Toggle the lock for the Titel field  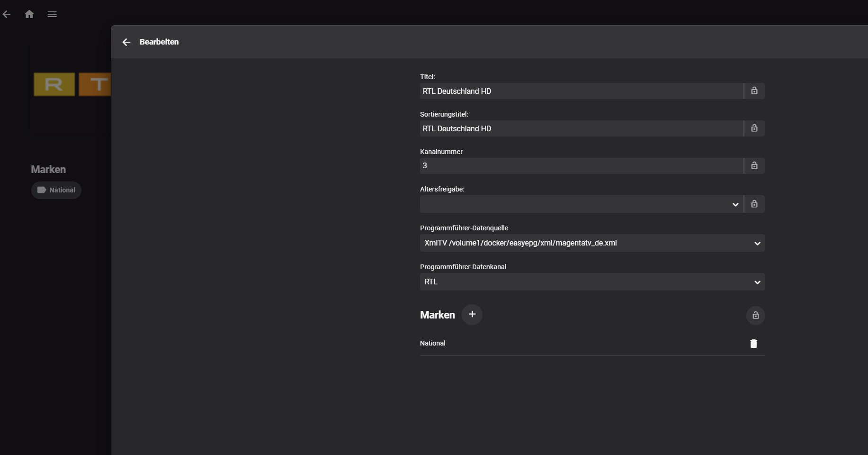click(x=754, y=91)
